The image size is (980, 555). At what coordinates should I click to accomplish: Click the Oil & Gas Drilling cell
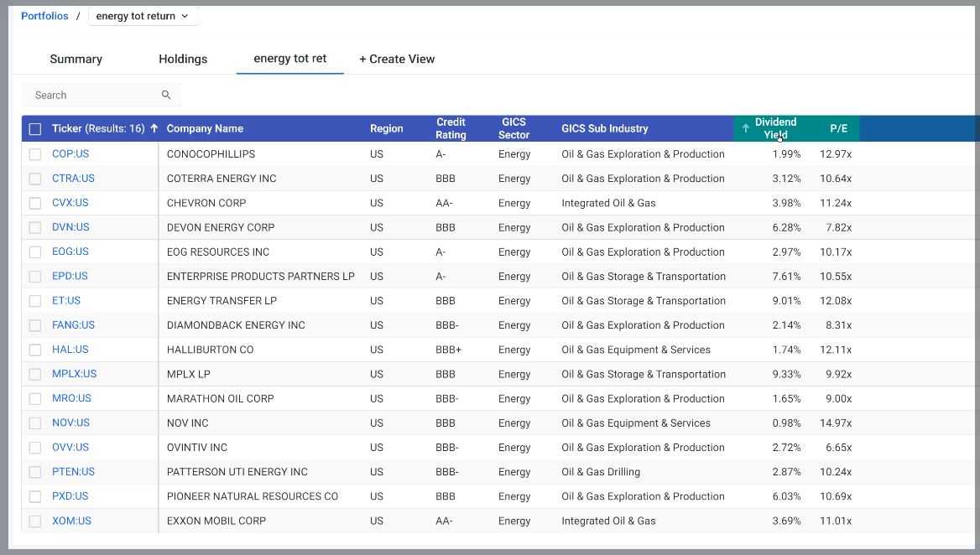point(601,472)
